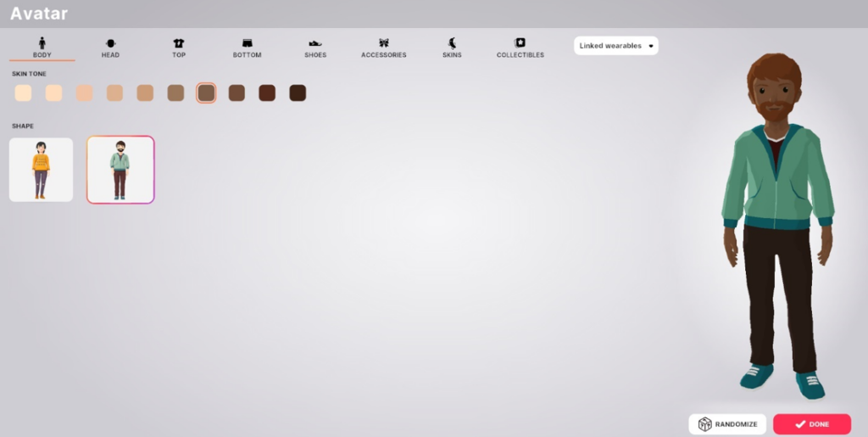Open the ACCESSORIES tab label
This screenshot has height=437, width=868.
pyautogui.click(x=384, y=55)
